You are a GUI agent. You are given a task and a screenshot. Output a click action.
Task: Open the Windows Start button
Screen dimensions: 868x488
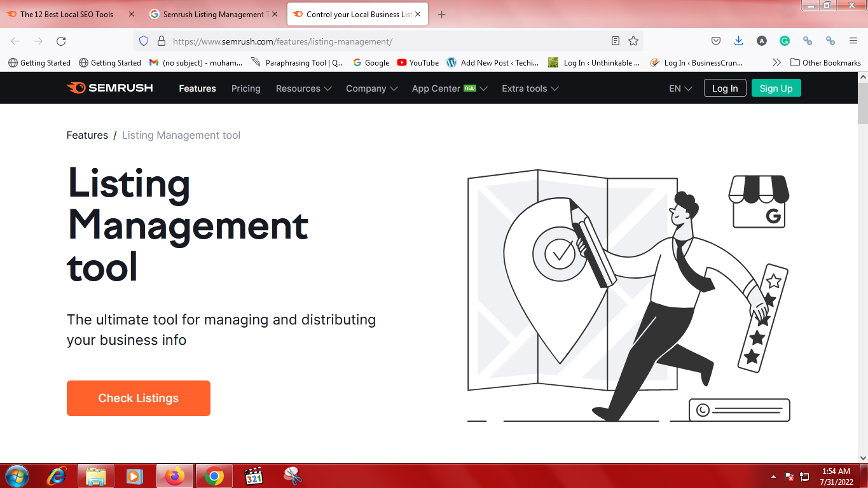point(17,476)
